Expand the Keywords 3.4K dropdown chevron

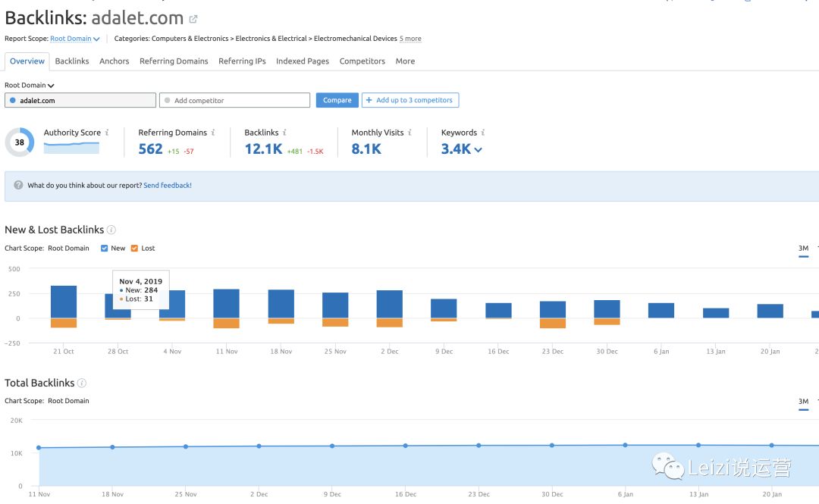pyautogui.click(x=478, y=150)
